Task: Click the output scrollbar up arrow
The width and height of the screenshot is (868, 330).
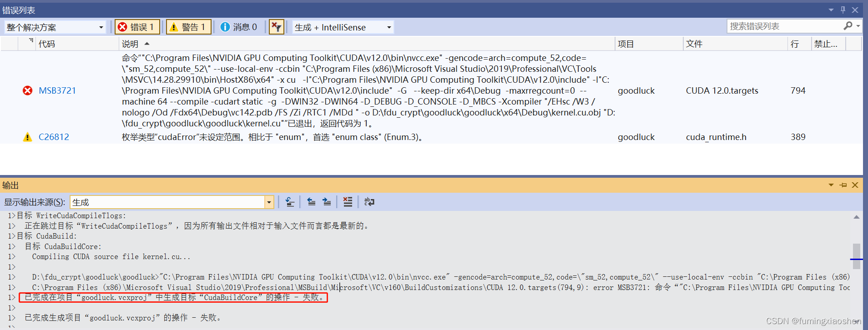Action: pos(857,217)
